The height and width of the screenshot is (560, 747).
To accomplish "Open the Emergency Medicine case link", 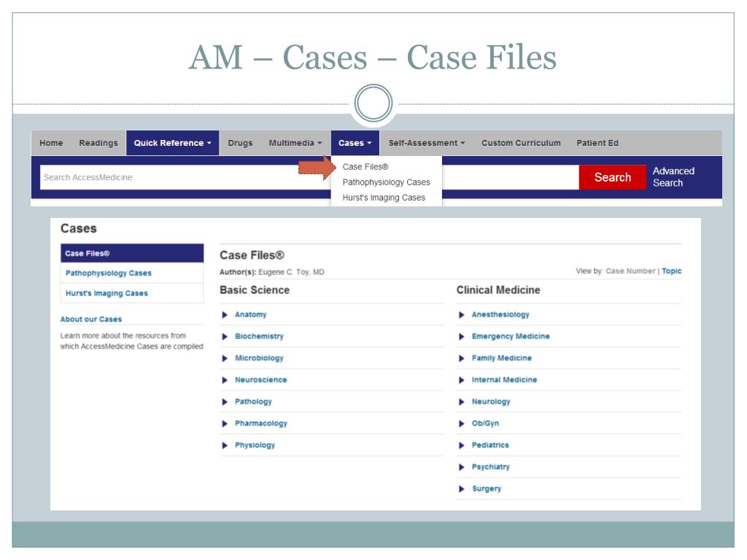I will coord(511,337).
